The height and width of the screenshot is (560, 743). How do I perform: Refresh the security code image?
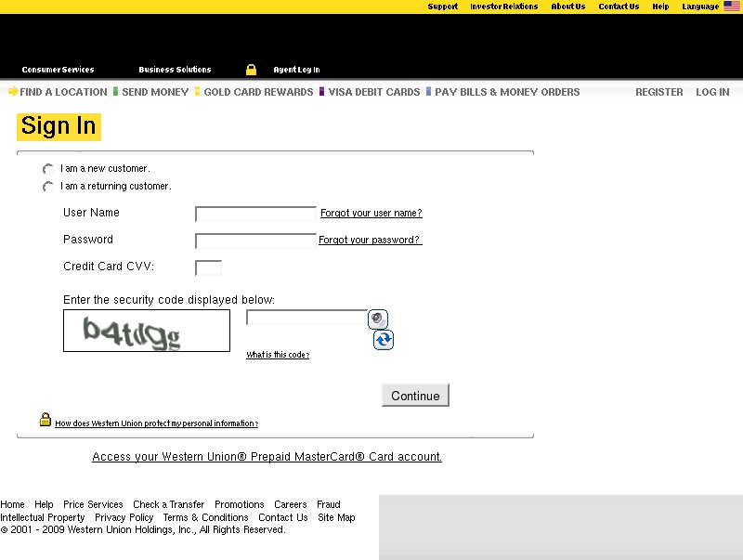pyautogui.click(x=384, y=340)
